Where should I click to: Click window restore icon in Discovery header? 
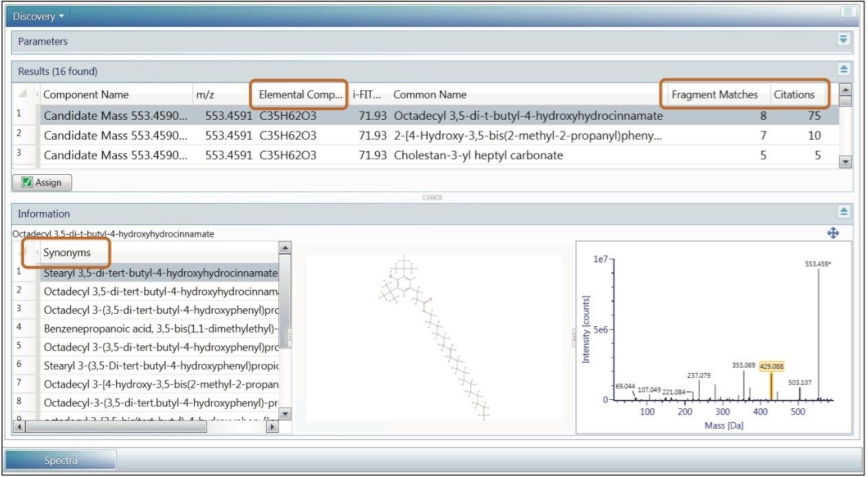point(847,12)
